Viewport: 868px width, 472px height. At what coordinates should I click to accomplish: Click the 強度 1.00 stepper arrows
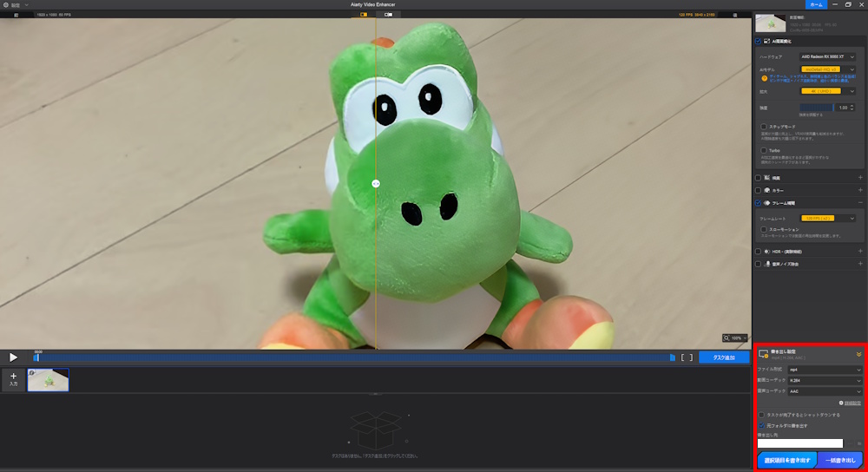[x=852, y=108]
